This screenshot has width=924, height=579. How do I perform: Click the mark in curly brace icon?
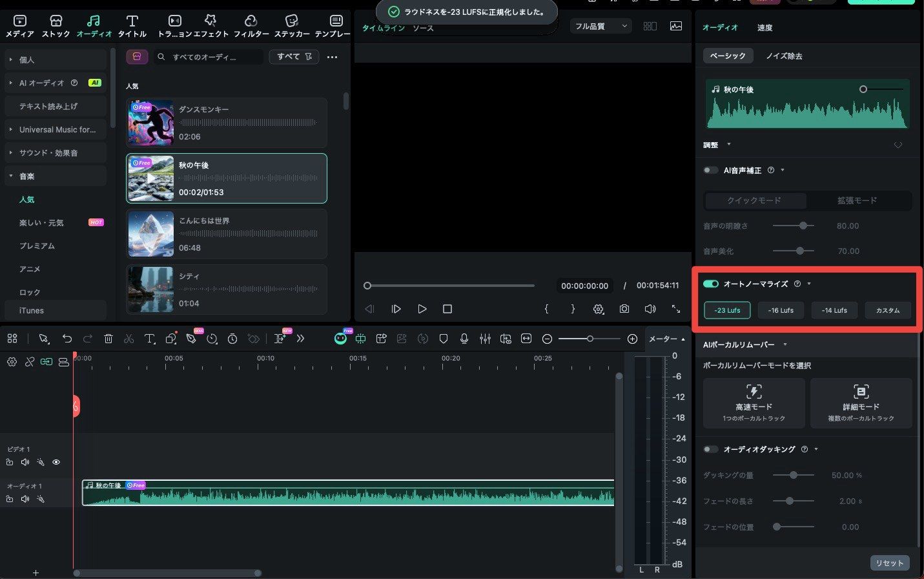point(546,309)
